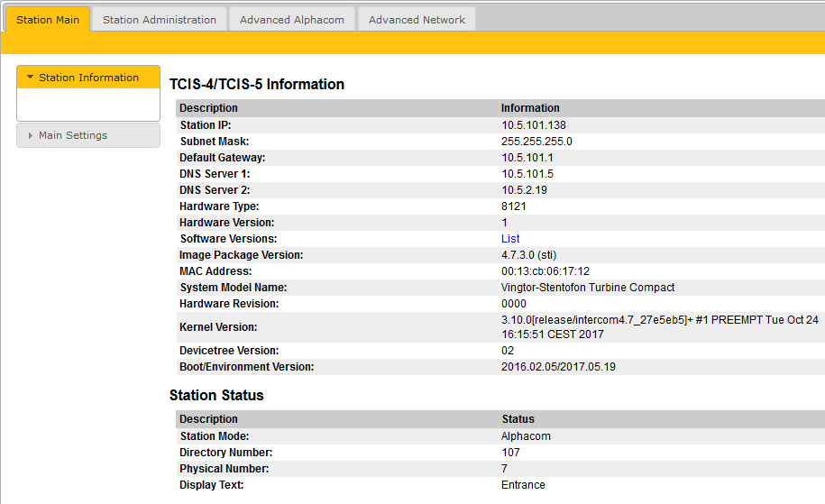Click the Station Mode value Alphacom
Image resolution: width=825 pixels, height=504 pixels.
point(526,436)
